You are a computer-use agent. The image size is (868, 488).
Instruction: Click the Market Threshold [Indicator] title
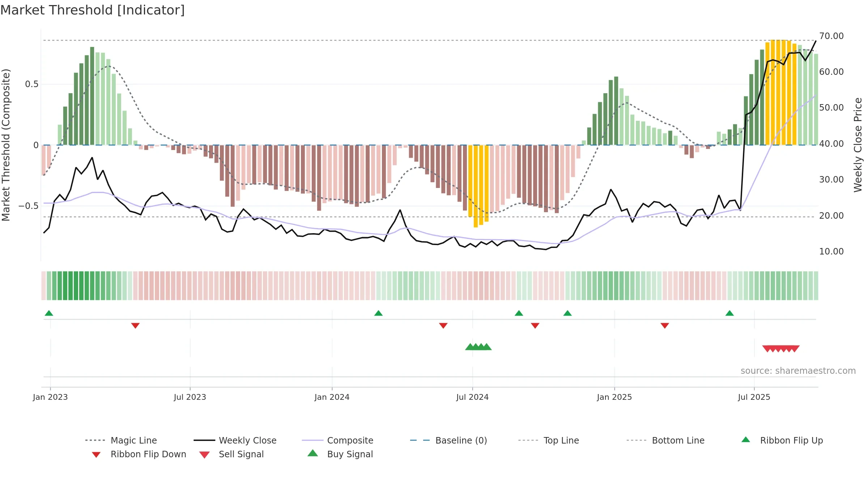point(93,10)
